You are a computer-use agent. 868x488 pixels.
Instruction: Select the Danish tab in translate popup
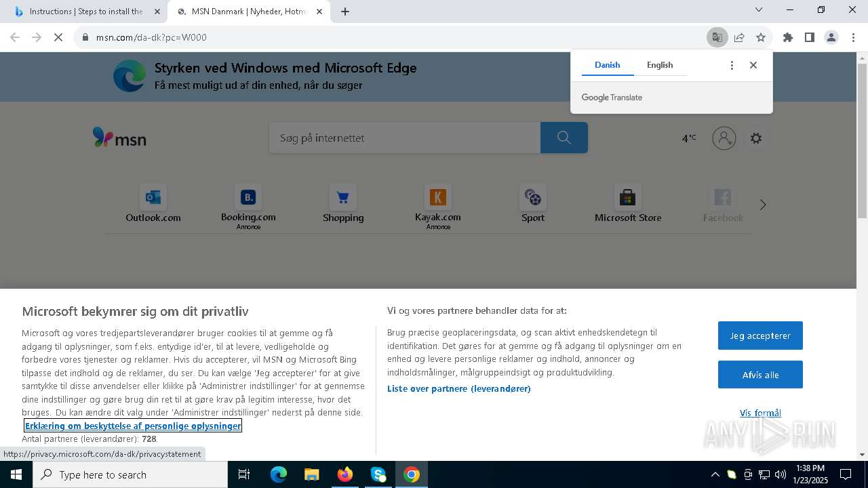click(607, 65)
